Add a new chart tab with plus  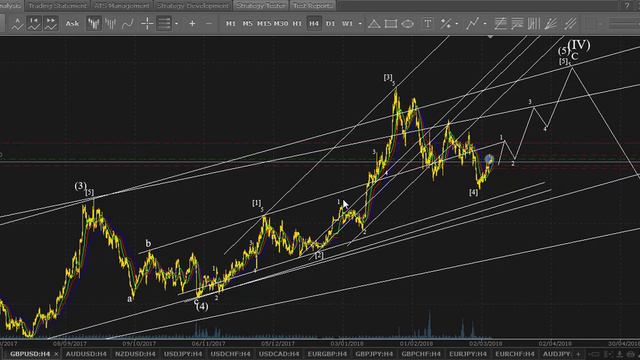pos(578,354)
